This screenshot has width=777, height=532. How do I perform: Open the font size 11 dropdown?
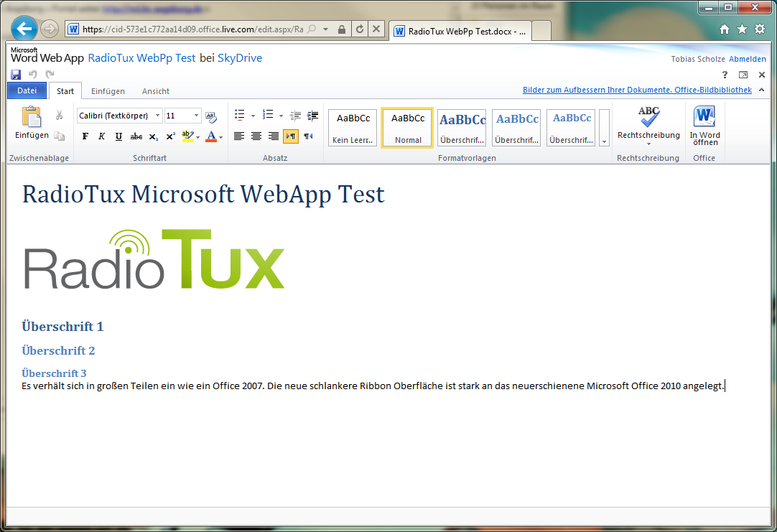click(196, 116)
